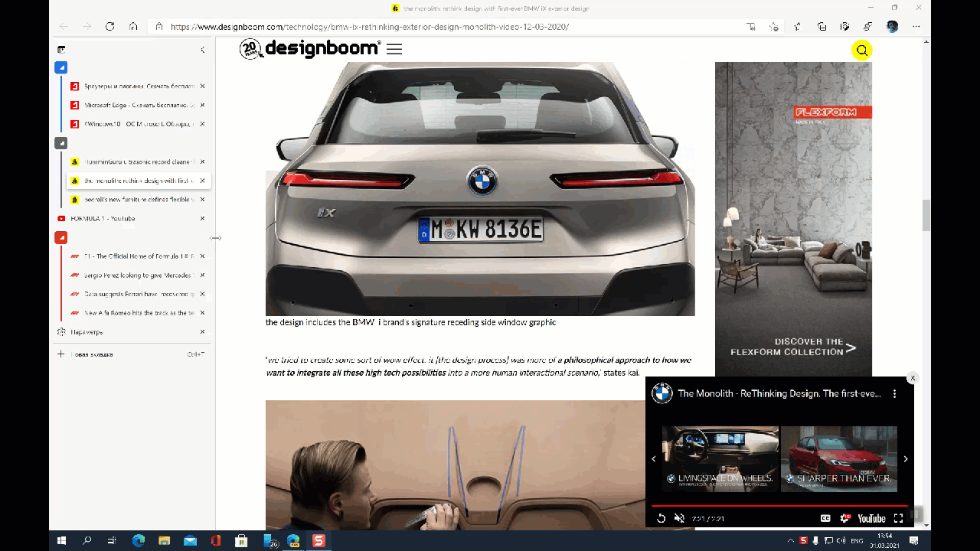The height and width of the screenshot is (551, 980).
Task: Toggle closed captions on the video
Action: (x=825, y=518)
